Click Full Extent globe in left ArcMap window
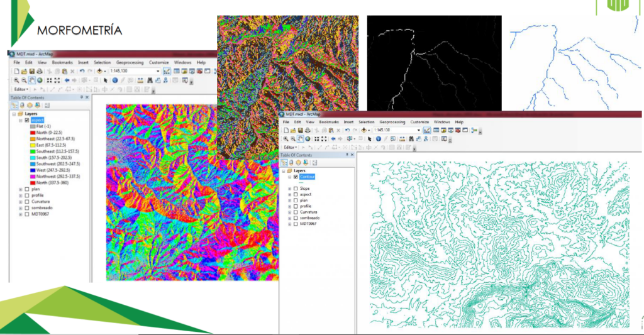Viewport: 644px width, 335px height. [x=40, y=80]
